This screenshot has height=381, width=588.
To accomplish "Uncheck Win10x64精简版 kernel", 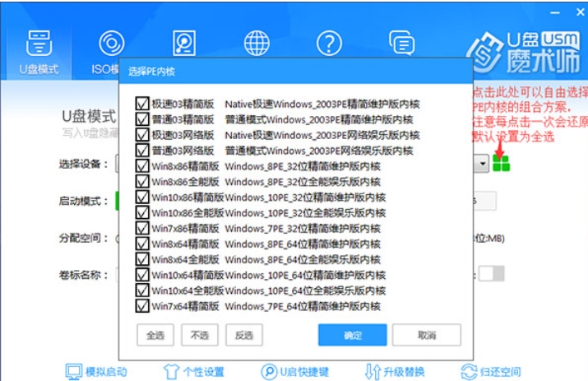I will pyautogui.click(x=142, y=275).
